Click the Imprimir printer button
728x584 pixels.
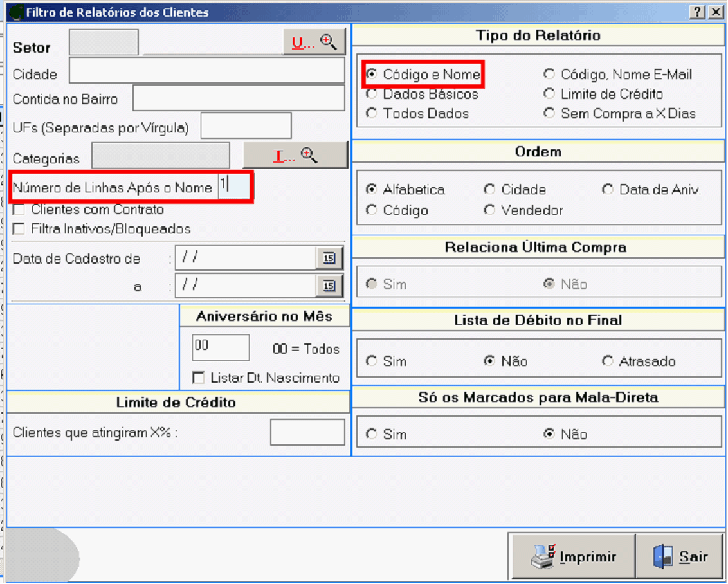pos(573,557)
